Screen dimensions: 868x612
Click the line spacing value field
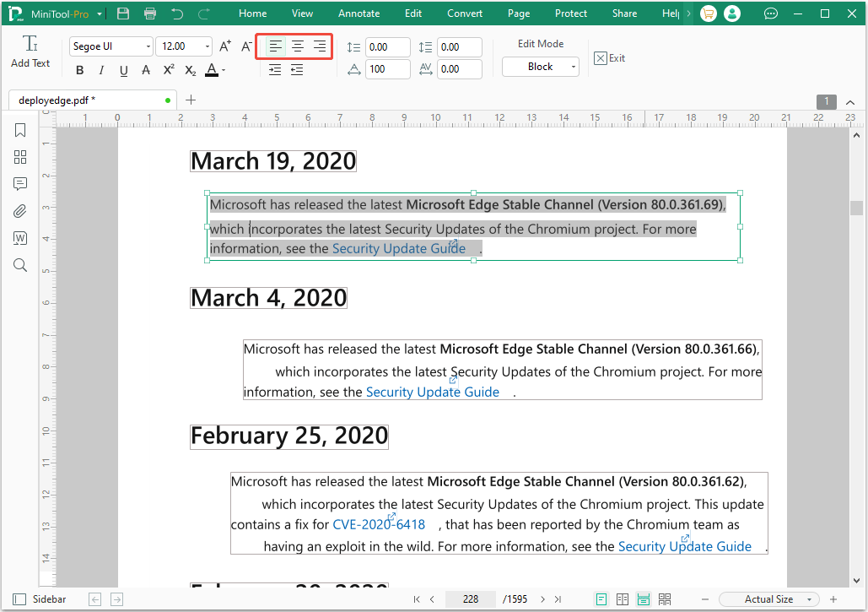387,47
